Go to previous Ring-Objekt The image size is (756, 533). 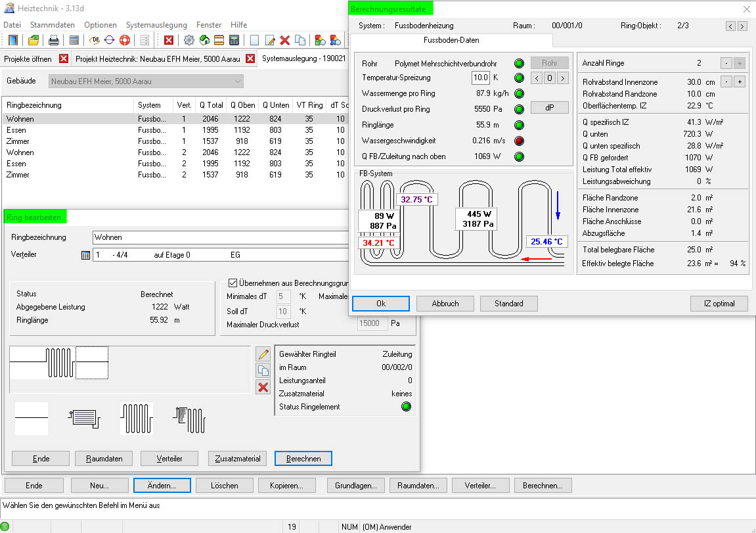[x=731, y=26]
